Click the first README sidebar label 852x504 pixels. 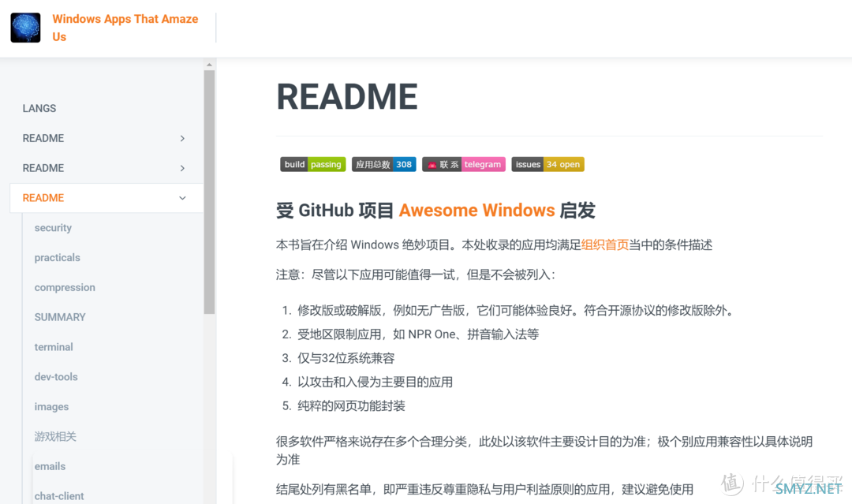pyautogui.click(x=43, y=139)
